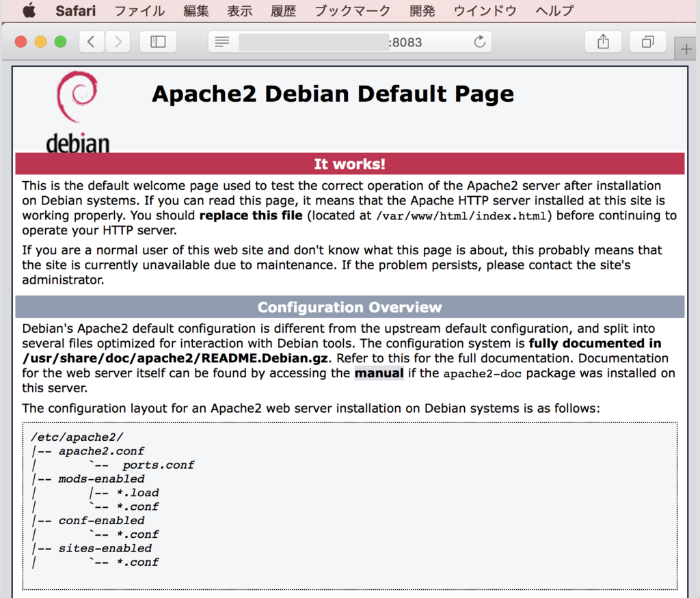Click mods-enabled in the tree listing

(101, 478)
